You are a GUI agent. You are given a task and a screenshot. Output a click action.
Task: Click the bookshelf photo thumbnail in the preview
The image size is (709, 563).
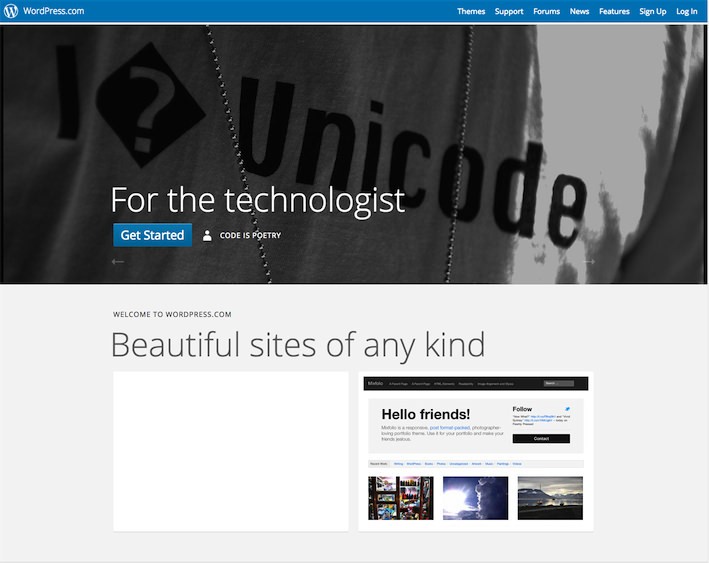coord(401,498)
